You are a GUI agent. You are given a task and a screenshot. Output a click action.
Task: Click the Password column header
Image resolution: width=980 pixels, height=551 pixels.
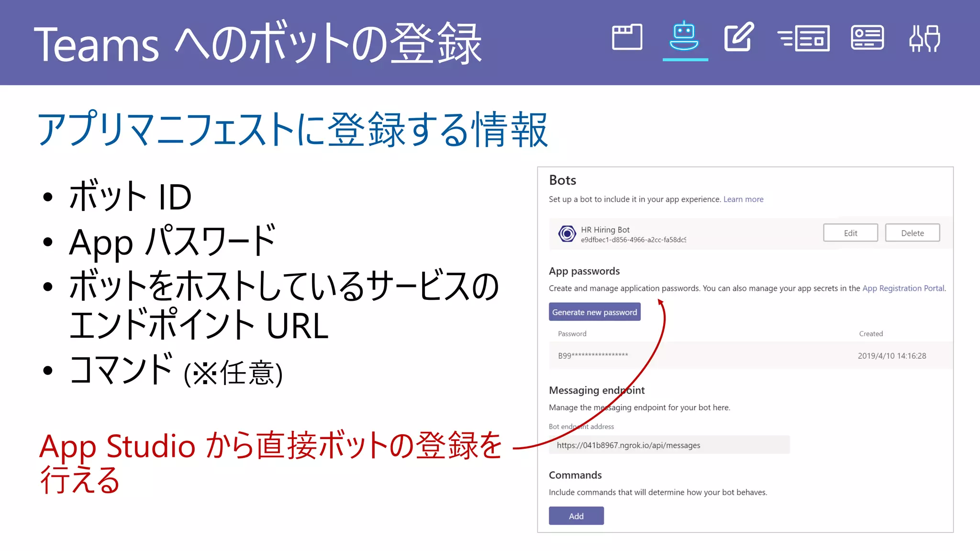click(572, 333)
